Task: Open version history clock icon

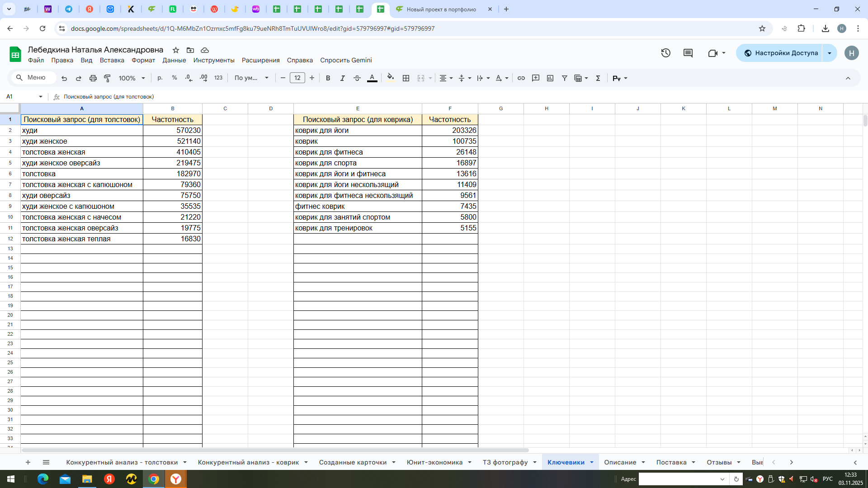Action: 665,53
